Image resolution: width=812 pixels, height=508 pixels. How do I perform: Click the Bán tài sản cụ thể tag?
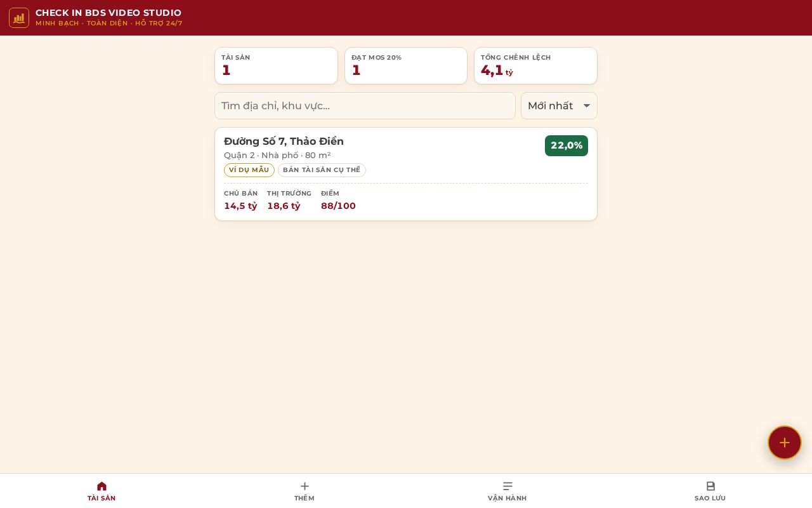322,170
